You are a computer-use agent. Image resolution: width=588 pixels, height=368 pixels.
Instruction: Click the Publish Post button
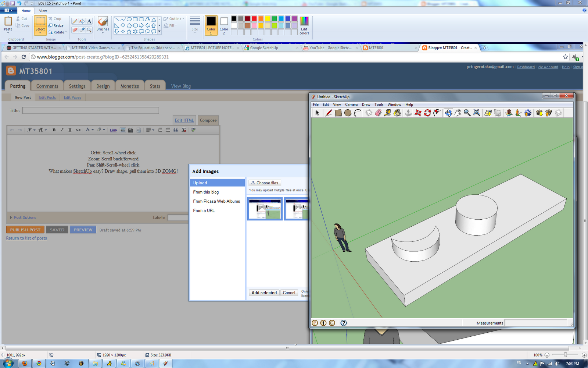(x=25, y=229)
